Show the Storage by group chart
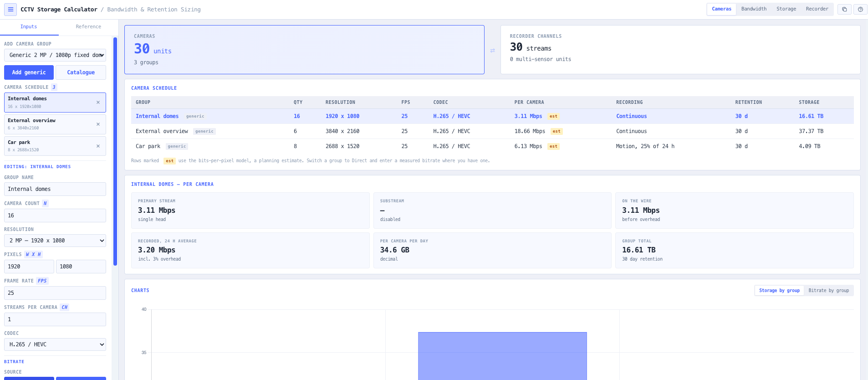This screenshot has height=380, width=868. click(x=779, y=291)
